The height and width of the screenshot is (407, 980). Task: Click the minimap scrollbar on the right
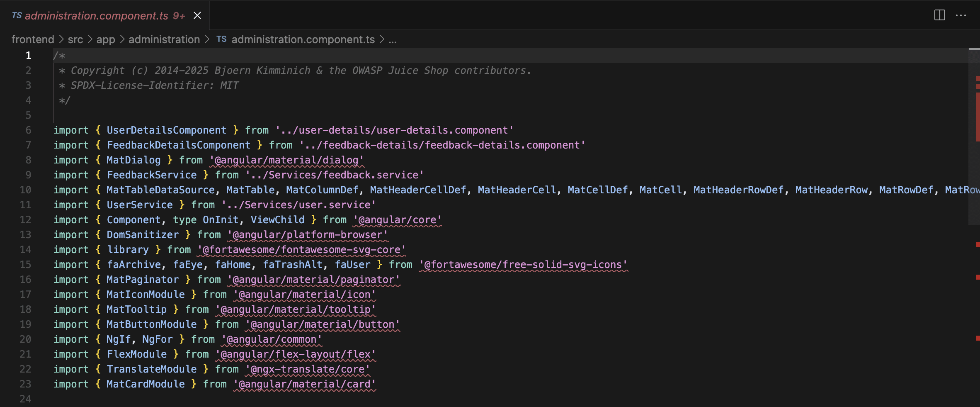(x=974, y=137)
